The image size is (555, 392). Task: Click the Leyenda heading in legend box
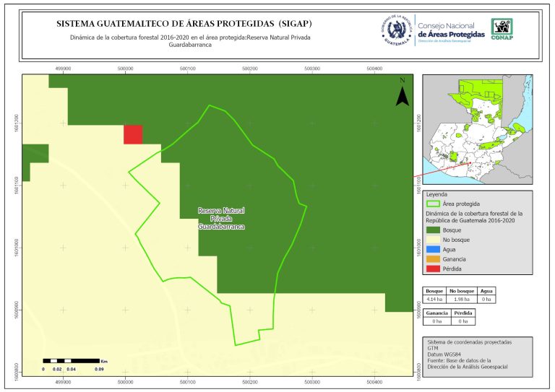438,194
